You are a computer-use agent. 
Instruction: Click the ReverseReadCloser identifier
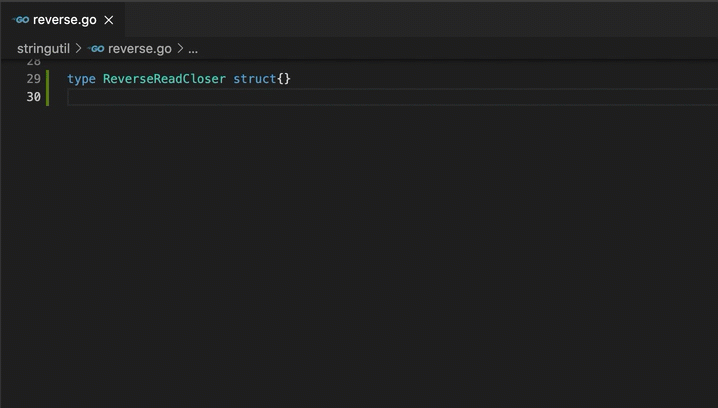pyautogui.click(x=164, y=78)
